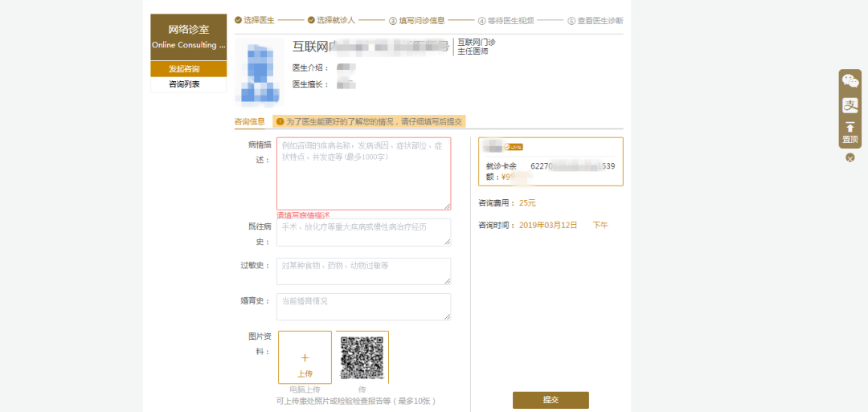
Task: Open 咨询列表 in the left menu
Action: click(188, 84)
